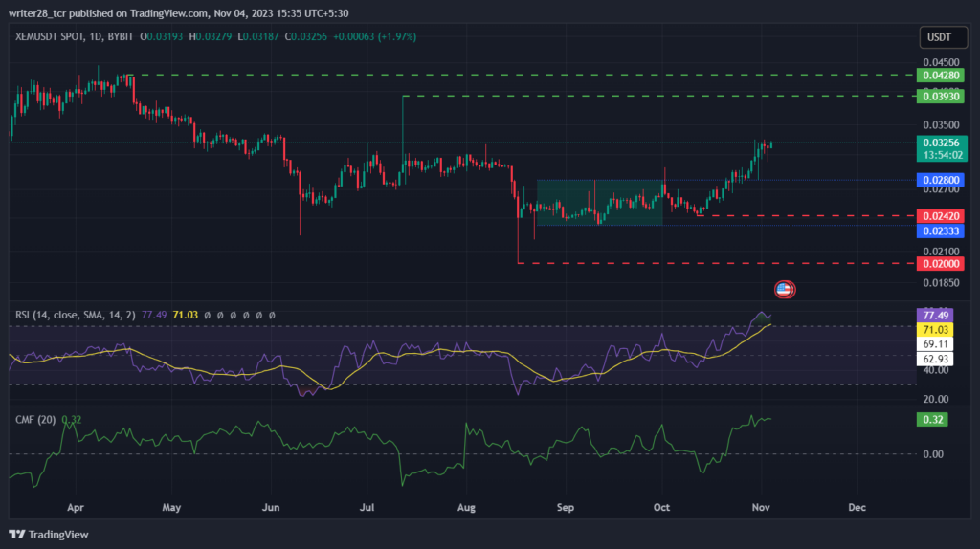Screen dimensions: 980x549
Task: Click the RSI value 77.49 axis label
Action: 935,316
